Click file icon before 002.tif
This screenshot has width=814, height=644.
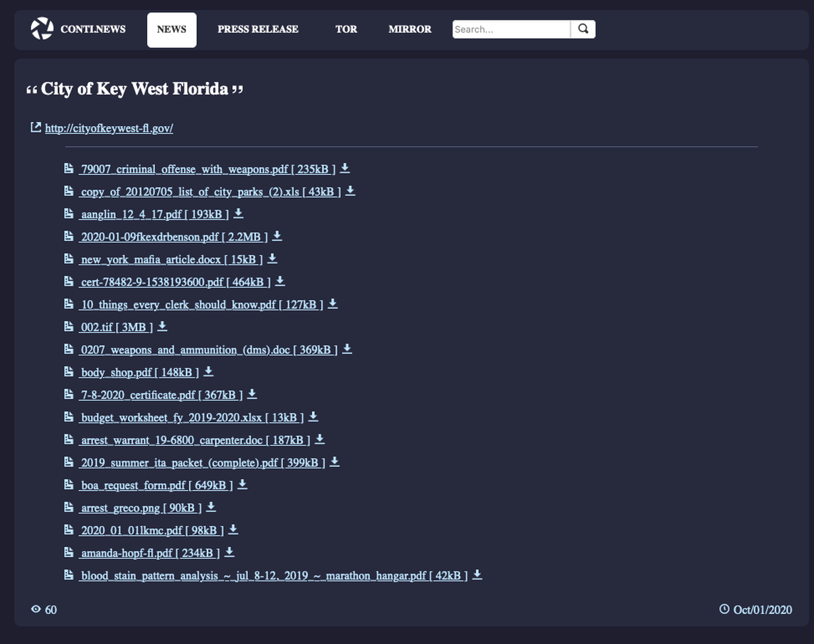click(x=69, y=326)
